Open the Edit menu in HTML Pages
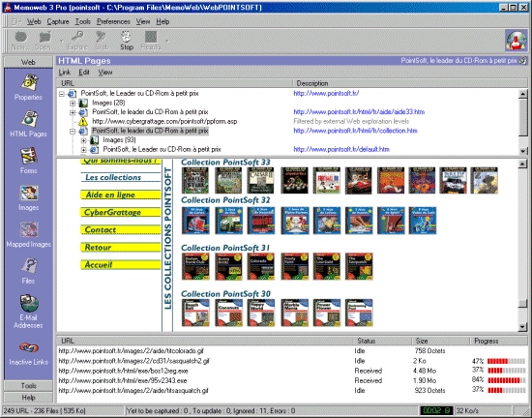The width and height of the screenshot is (532, 418). click(84, 73)
